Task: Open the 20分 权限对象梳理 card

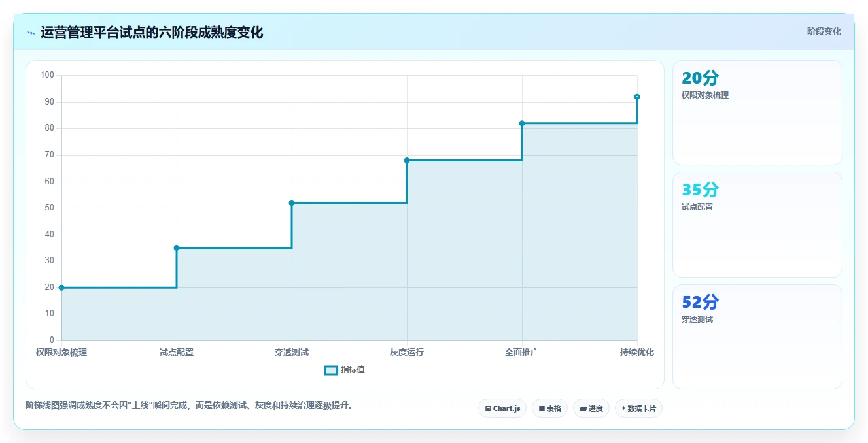Action: [757, 112]
